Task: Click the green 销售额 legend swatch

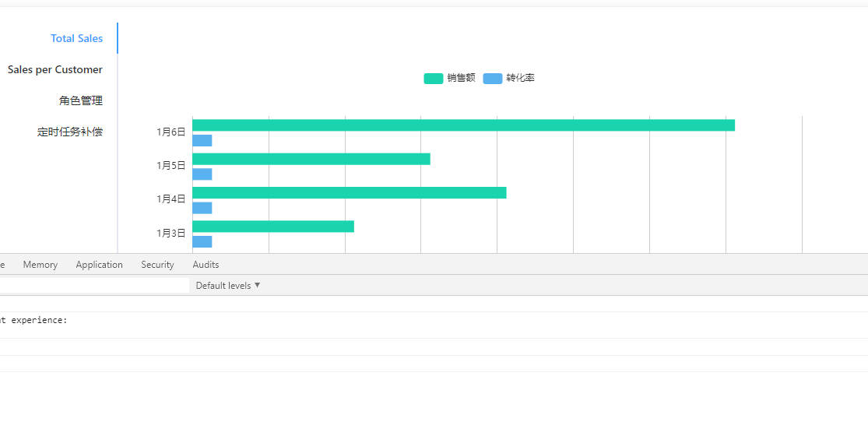Action: [x=434, y=79]
